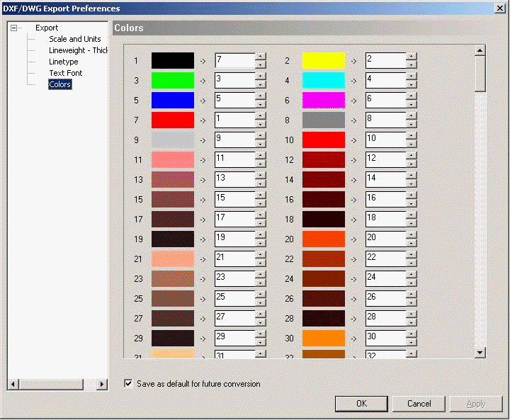
Task: Click the mapping field for color 7
Action: 235,120
